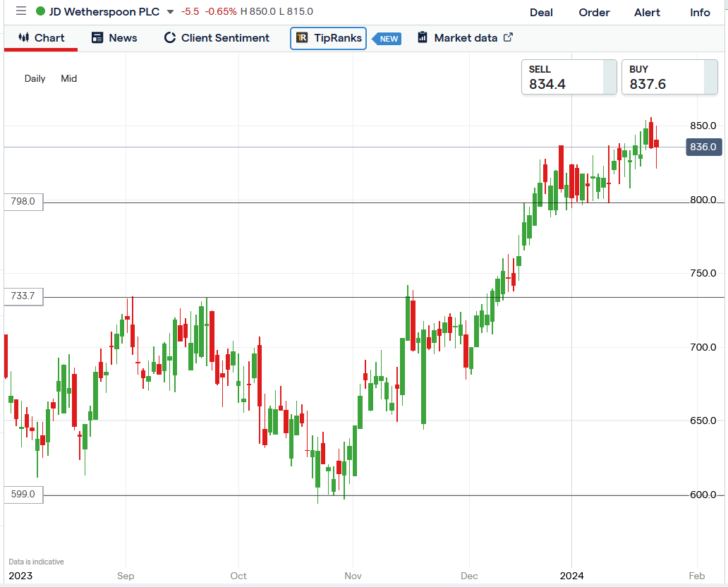Switch to the News tab
The image size is (728, 587).
point(114,37)
